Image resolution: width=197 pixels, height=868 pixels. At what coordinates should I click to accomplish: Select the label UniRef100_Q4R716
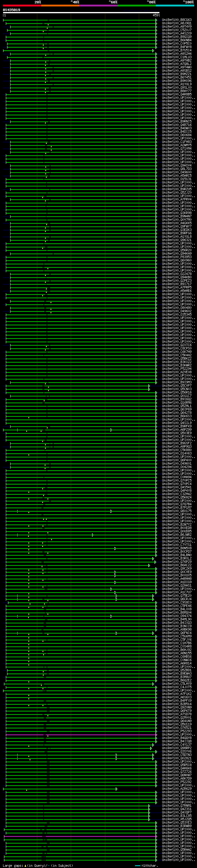(x=177, y=125)
